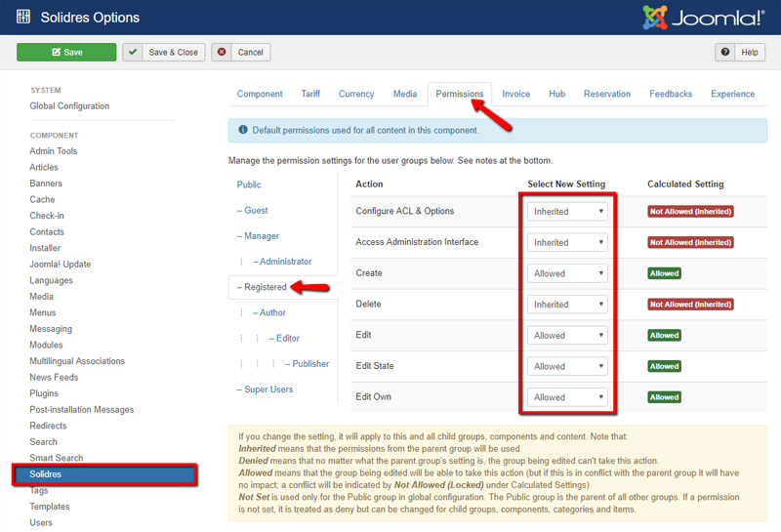The width and height of the screenshot is (781, 532).
Task: Open Configure ACL & Options setting dropdown
Action: coord(567,211)
